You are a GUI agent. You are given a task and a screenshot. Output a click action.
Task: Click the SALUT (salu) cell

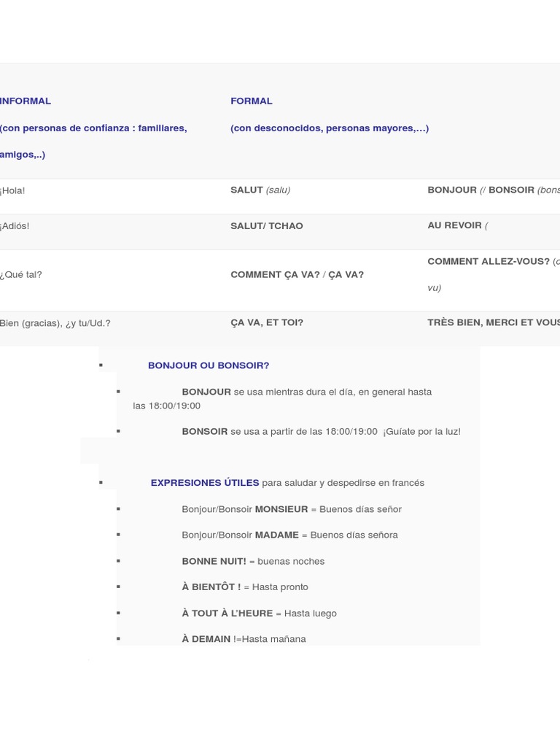click(x=260, y=190)
